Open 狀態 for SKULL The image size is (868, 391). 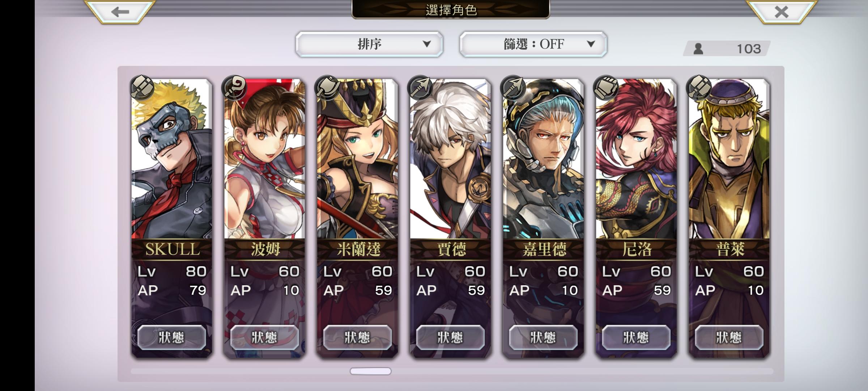[x=172, y=337]
